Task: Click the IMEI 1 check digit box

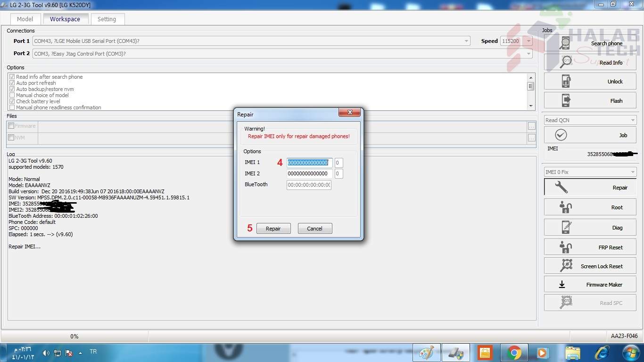Action: tap(339, 163)
